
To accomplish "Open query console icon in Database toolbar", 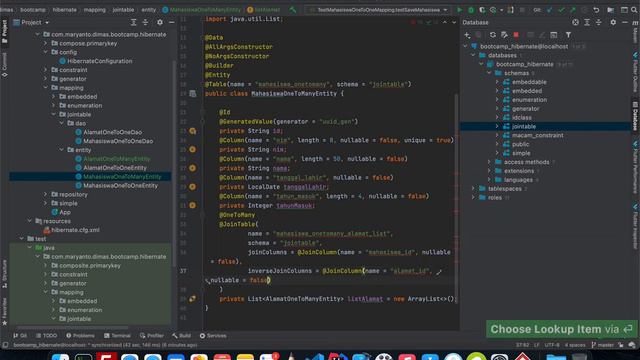I will [x=553, y=35].
